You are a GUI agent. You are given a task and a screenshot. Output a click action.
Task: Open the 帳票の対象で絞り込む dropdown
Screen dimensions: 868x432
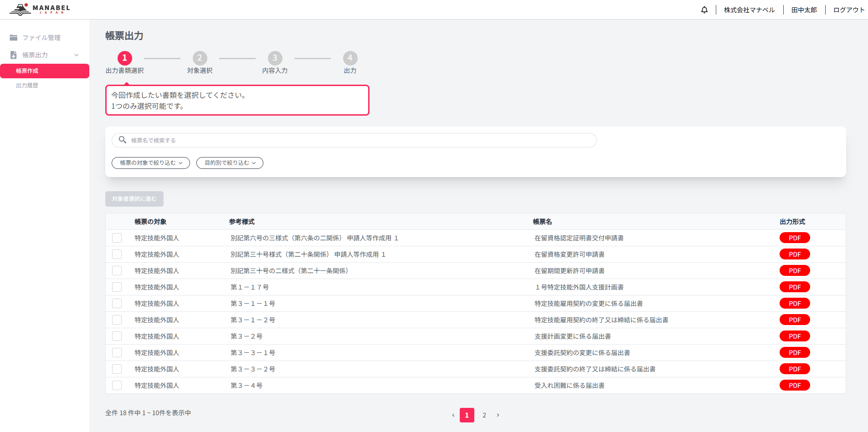(150, 163)
